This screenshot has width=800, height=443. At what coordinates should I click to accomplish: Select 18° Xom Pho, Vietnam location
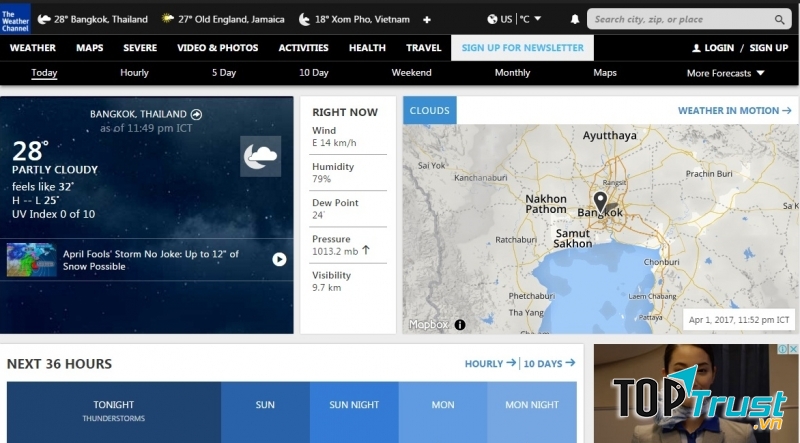[x=354, y=19]
